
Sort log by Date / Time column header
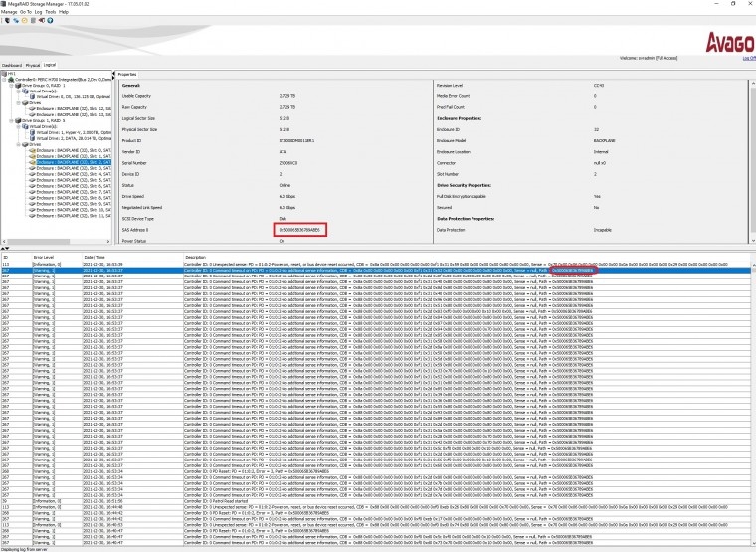coord(132,257)
